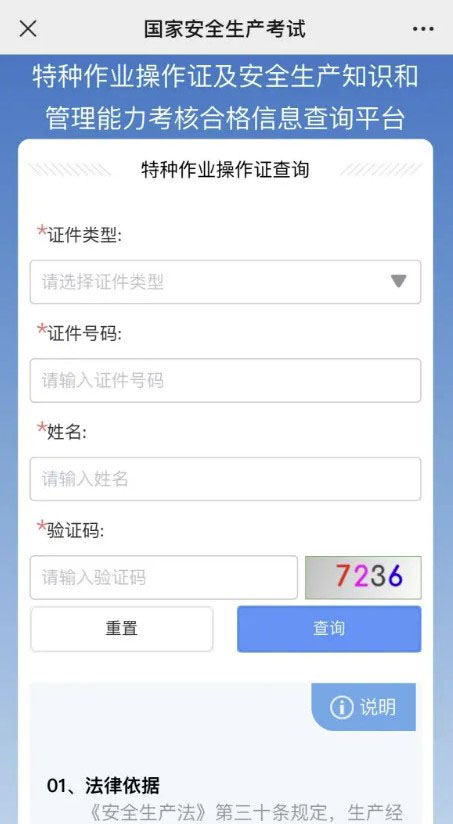The image size is (453, 824).
Task: Click the 国家安全生产考试 title bar text
Action: tap(225, 29)
